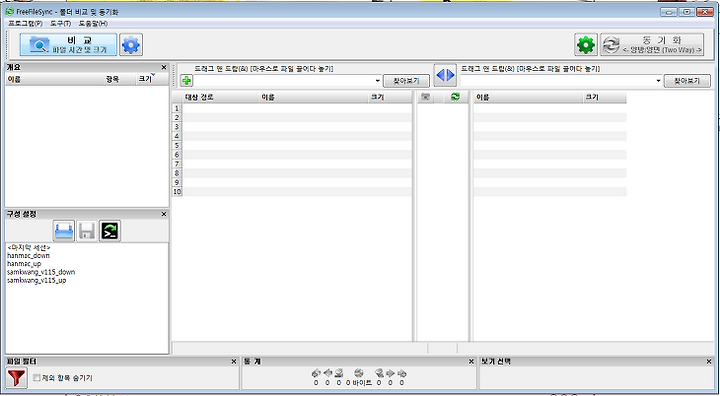Open the 도움말(H) menu
This screenshot has height=396, width=720.
click(93, 23)
